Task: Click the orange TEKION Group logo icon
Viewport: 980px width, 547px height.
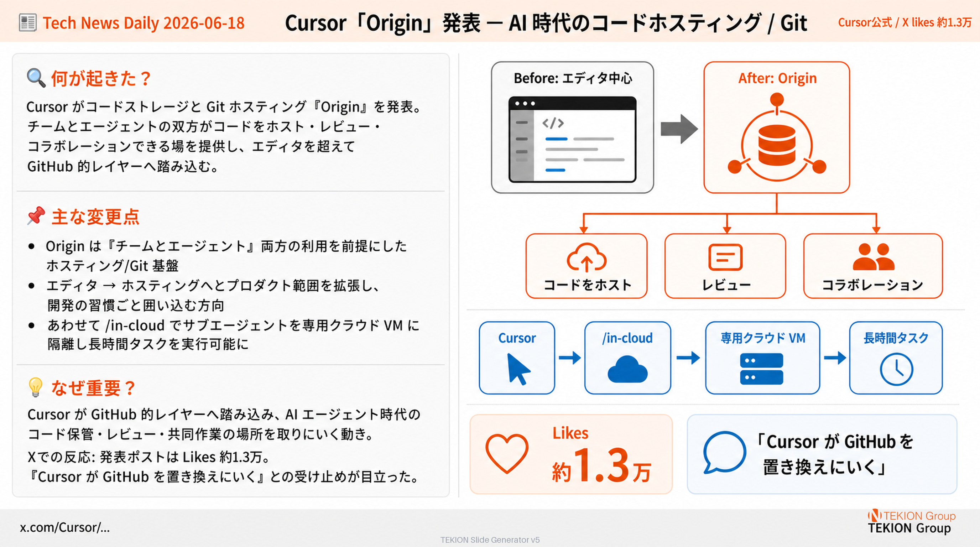Action: tap(875, 515)
